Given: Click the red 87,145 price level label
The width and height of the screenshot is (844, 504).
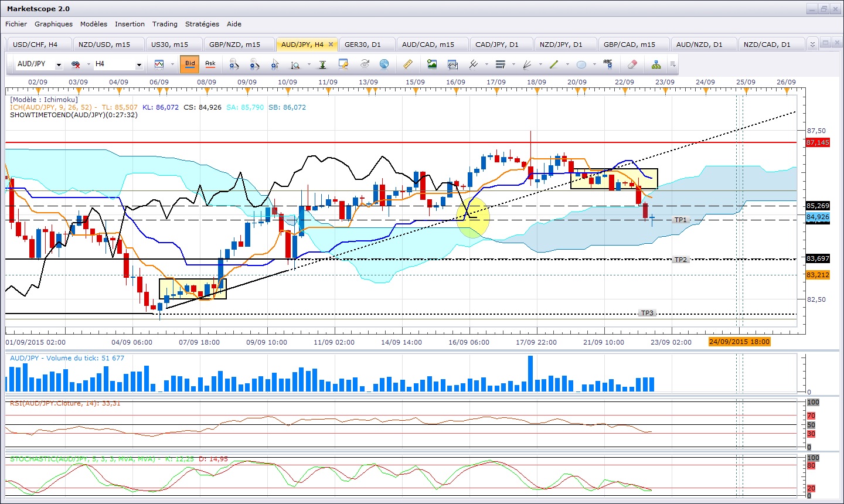Looking at the screenshot, I should click(818, 142).
